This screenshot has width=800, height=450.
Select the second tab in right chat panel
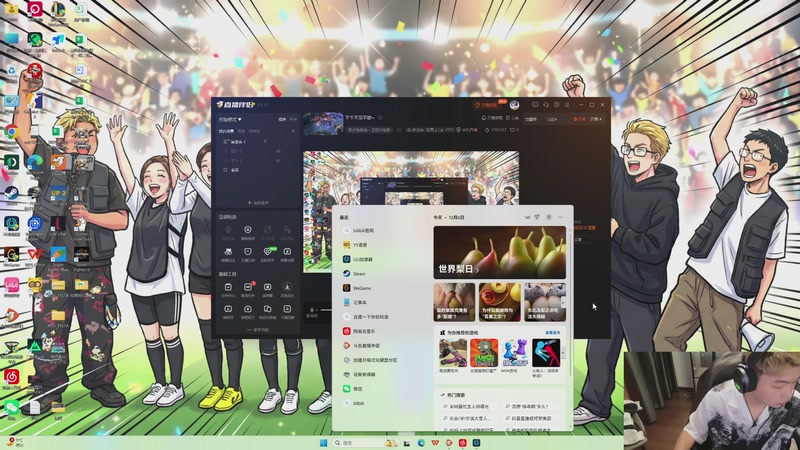tap(553, 119)
